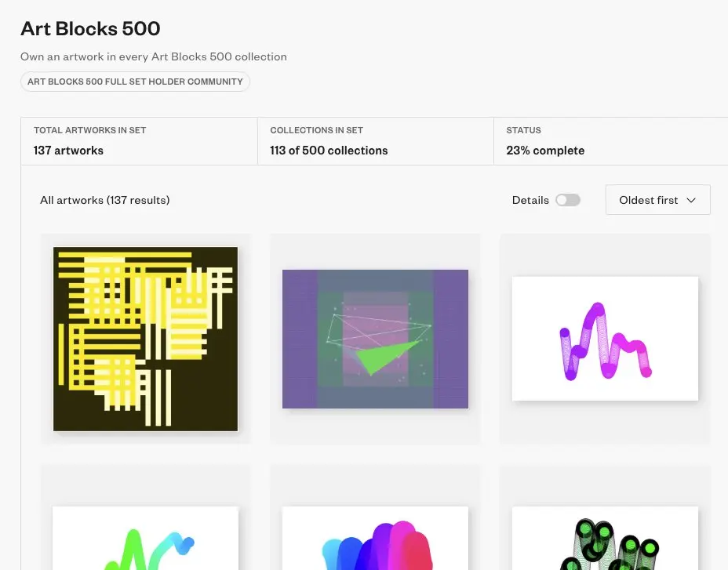Open the blue-to-red rainbow blob artwork
Screen dimensions: 728x570
pos(375,539)
